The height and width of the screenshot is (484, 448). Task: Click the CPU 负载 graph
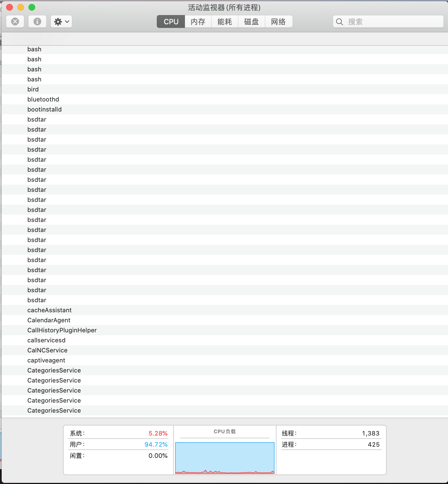pyautogui.click(x=225, y=458)
